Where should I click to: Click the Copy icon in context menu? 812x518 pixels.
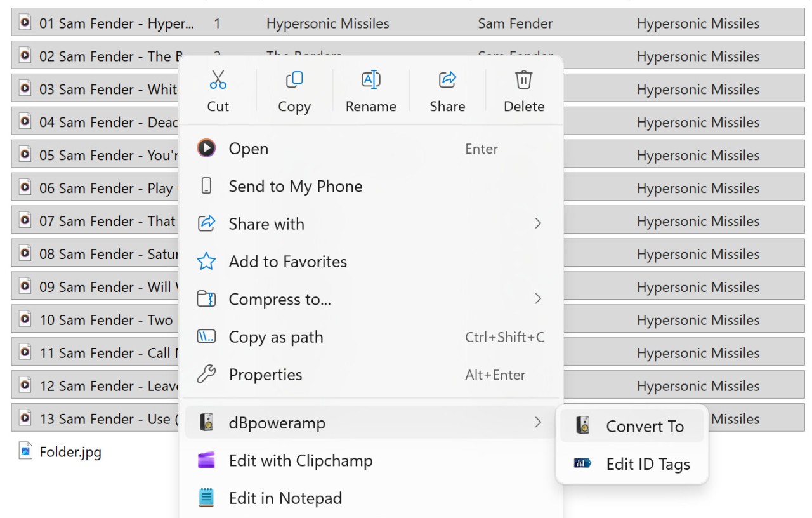click(x=294, y=80)
